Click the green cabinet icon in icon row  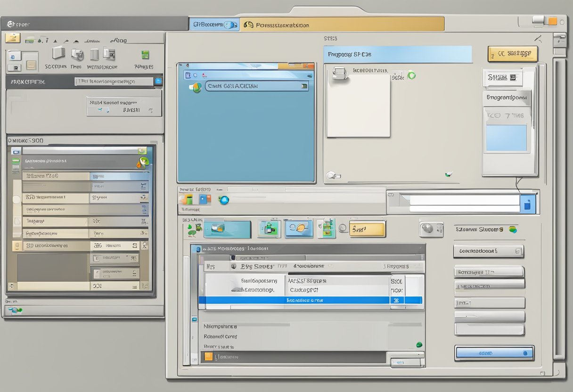[326, 229]
